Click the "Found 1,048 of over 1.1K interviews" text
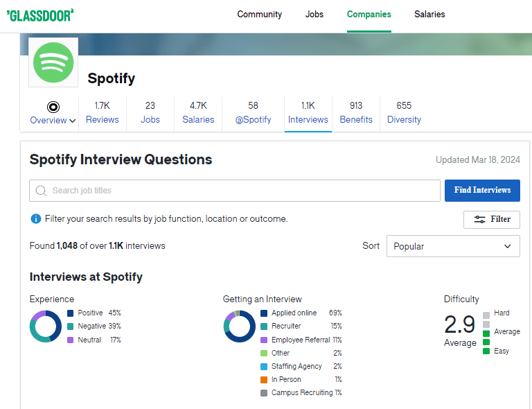 (98, 245)
